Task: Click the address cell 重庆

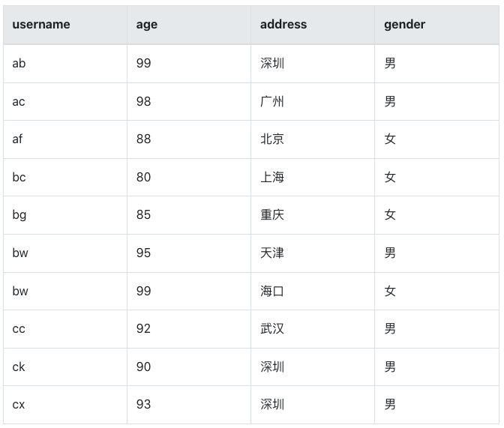Action: [272, 215]
